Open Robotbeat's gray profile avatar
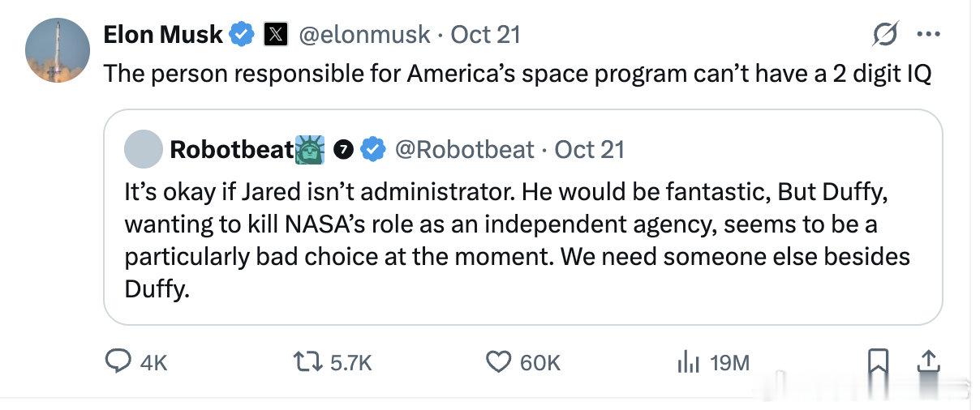Image resolution: width=980 pixels, height=410 pixels. pos(143,149)
